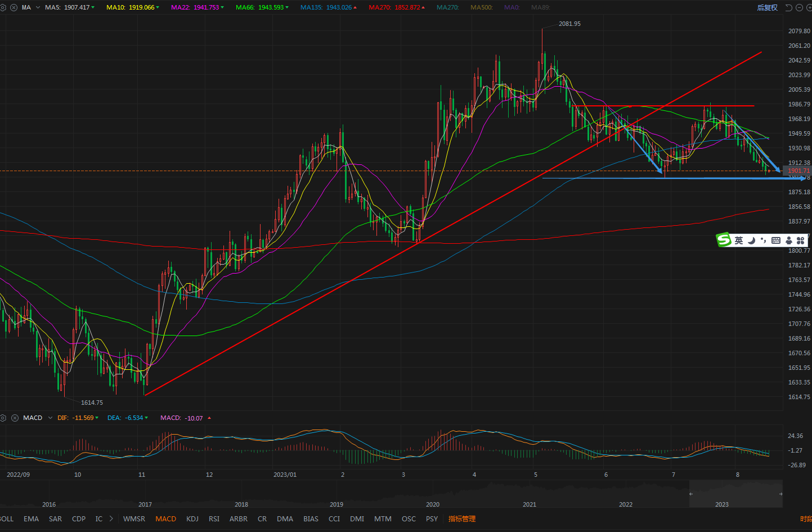812x532 pixels.
Task: Zoom out the chart with minus icon
Action: pos(799,7)
